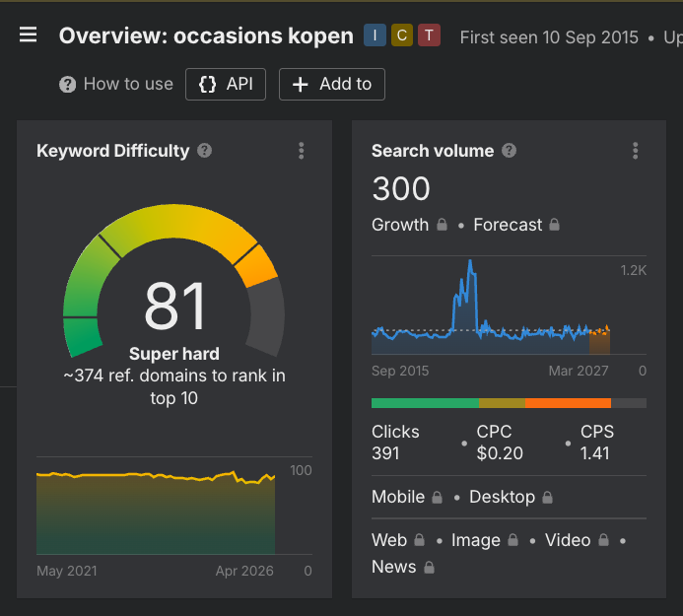Viewport: 683px width, 616px height.
Task: Open the Search volume card options menu
Action: pos(635,151)
